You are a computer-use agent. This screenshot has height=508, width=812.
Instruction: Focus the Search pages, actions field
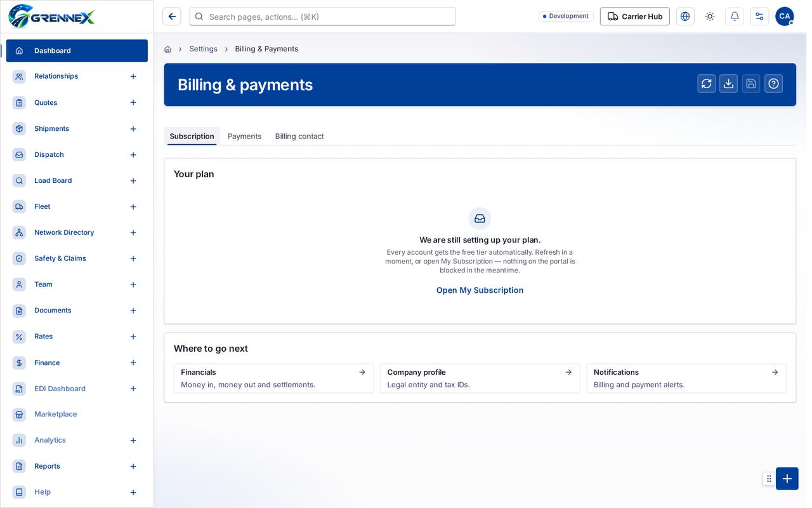pos(322,17)
